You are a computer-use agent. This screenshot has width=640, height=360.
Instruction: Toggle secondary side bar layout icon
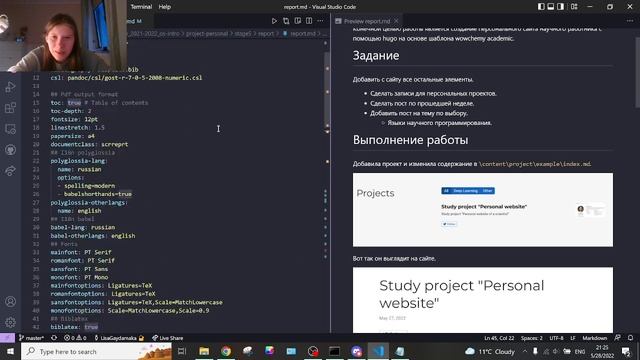click(x=560, y=7)
